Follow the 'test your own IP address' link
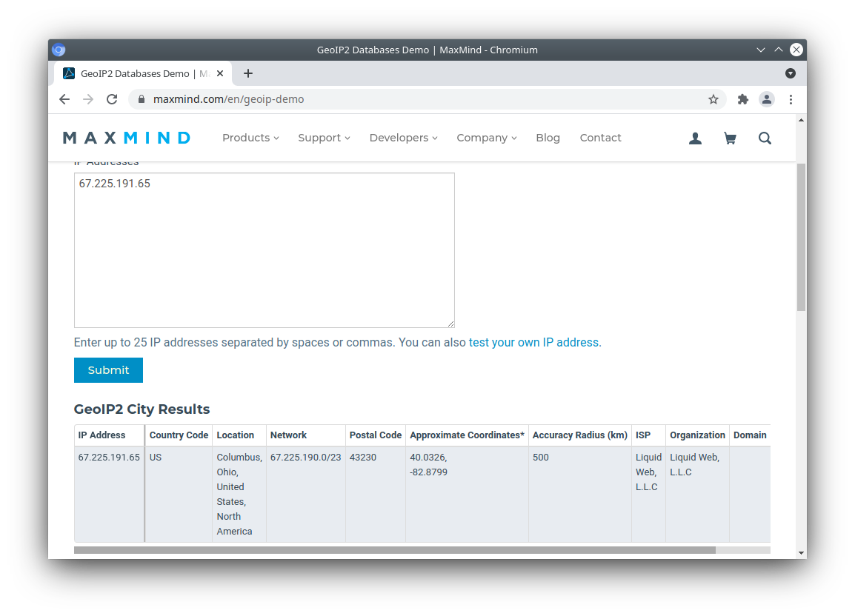The width and height of the screenshot is (855, 616). tap(533, 343)
